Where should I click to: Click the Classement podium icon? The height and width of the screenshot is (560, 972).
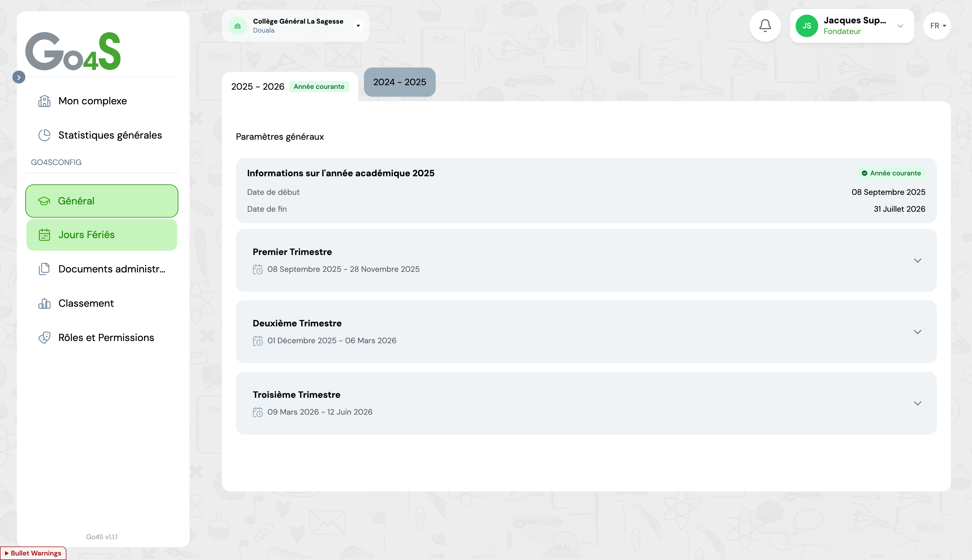[44, 303]
